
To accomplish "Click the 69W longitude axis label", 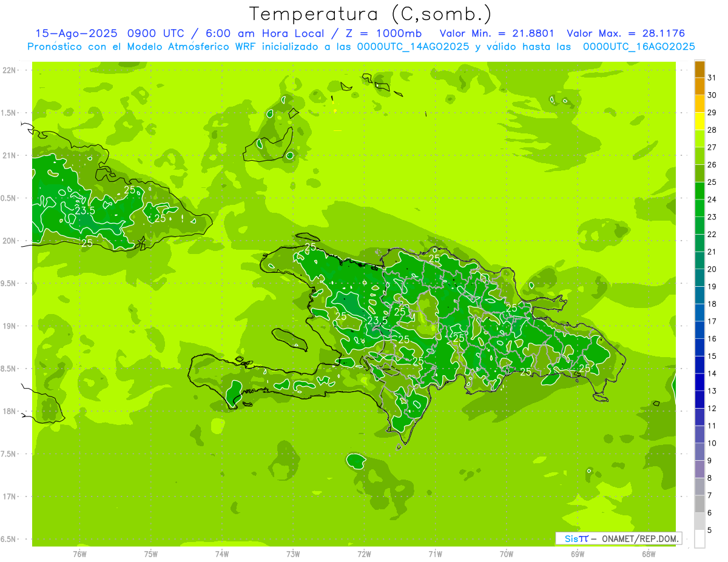I will [x=578, y=554].
